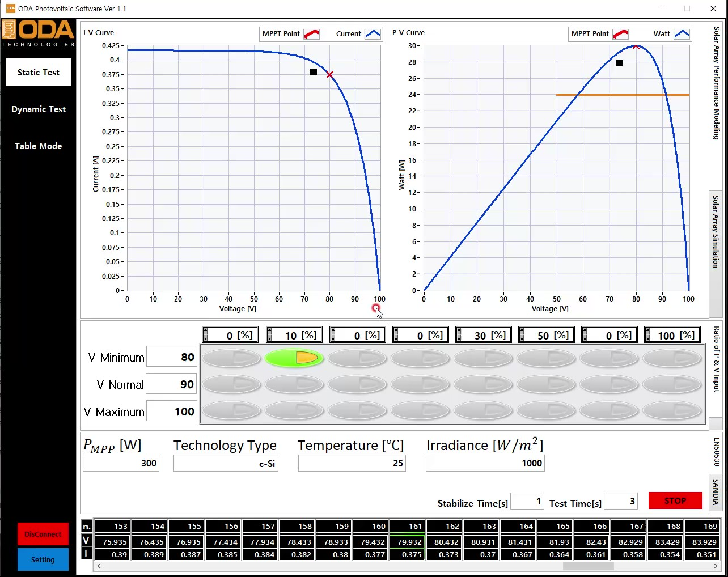Click the blue Current legend icon
The height and width of the screenshot is (577, 728).
coord(373,34)
